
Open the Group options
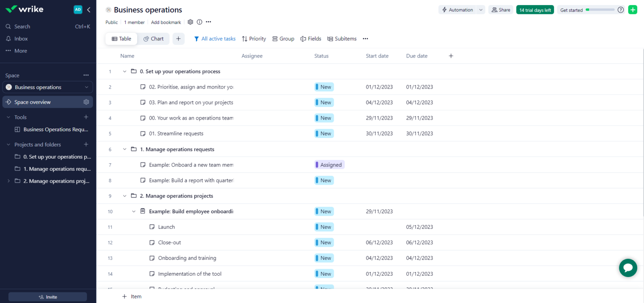(x=283, y=39)
